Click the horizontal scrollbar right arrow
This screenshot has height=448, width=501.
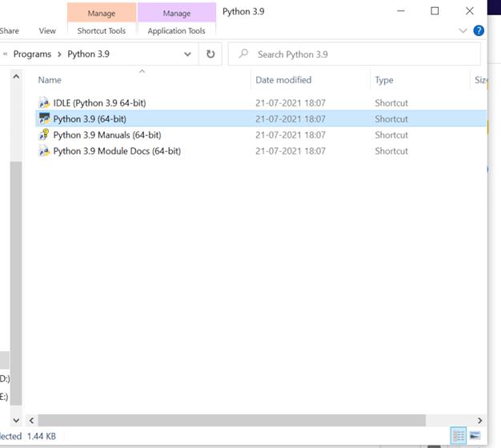(x=479, y=420)
